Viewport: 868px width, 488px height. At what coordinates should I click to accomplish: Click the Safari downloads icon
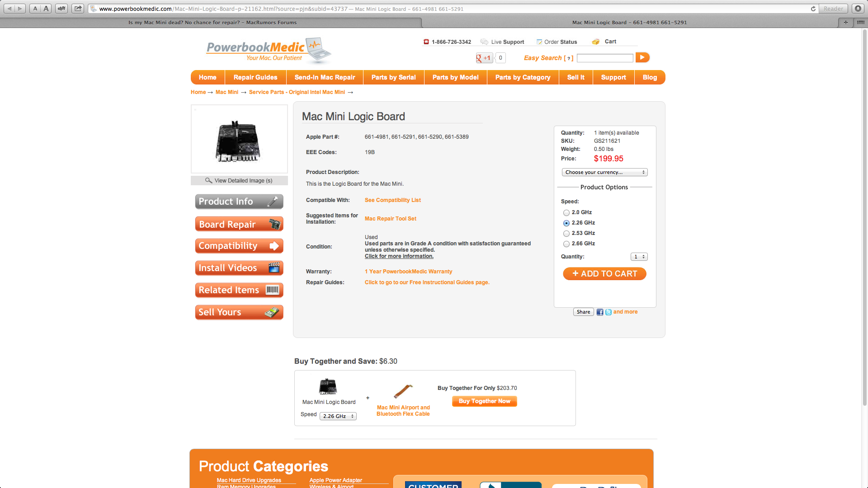click(x=858, y=9)
